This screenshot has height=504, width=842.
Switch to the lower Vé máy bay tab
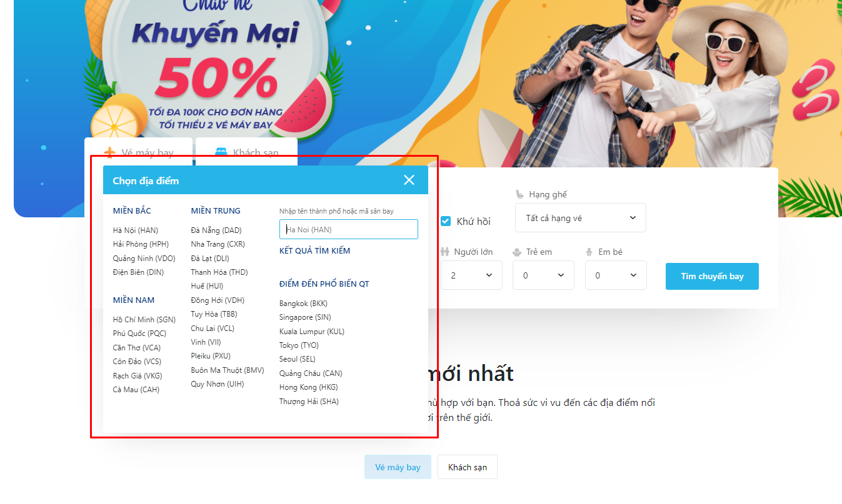click(x=398, y=467)
